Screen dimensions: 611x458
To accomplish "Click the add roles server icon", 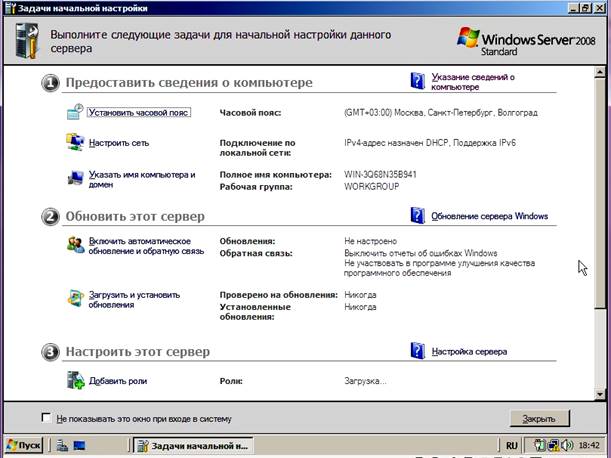I will [75, 380].
